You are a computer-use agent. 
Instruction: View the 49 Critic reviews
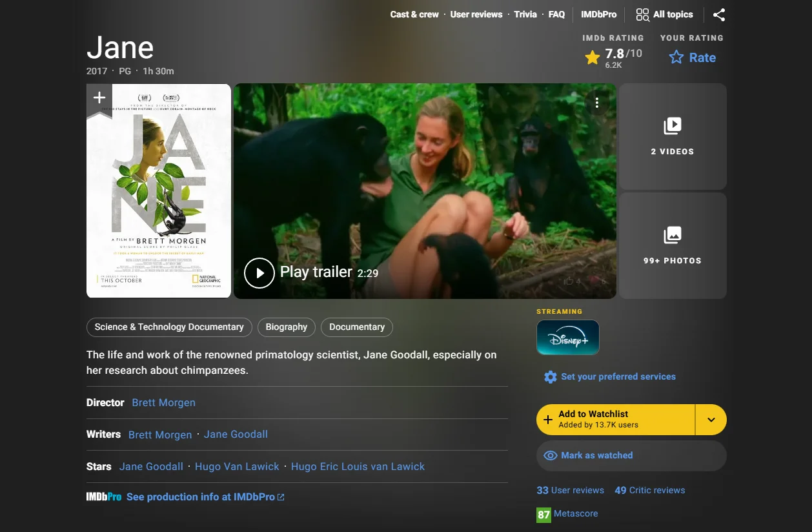(649, 490)
